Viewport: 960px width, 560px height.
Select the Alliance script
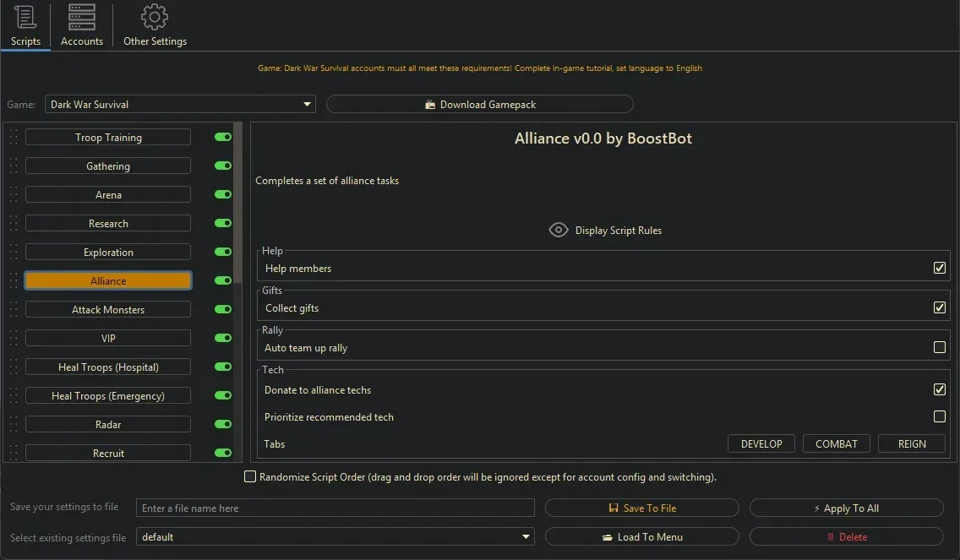coord(108,281)
